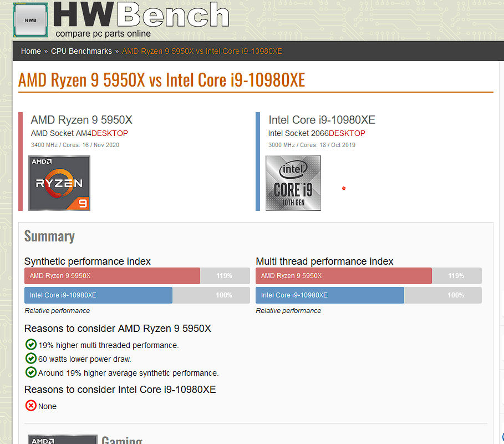
Task: Click the red DESKTOP label after Socket 2066
Action: click(347, 133)
